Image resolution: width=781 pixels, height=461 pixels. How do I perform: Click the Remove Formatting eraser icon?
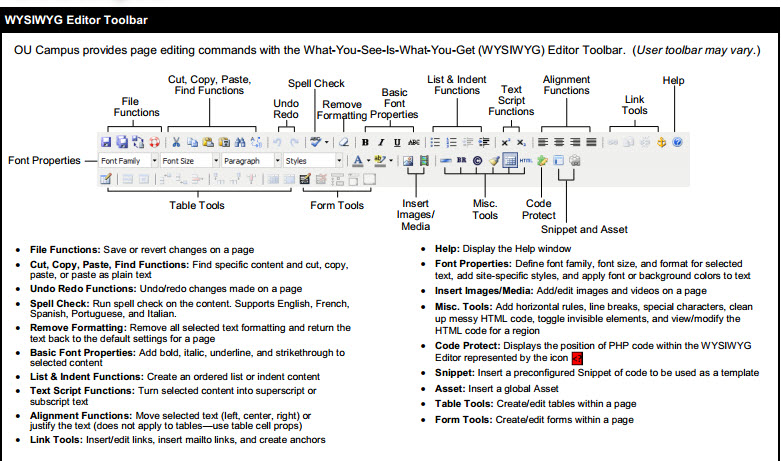(x=344, y=142)
